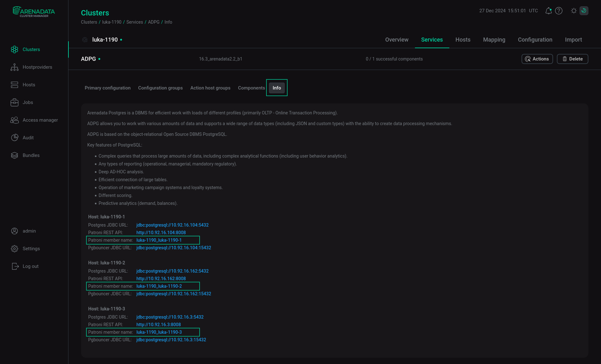Click the Host: luka-1190-3 heading
This screenshot has height=364, width=601.
pos(107,309)
